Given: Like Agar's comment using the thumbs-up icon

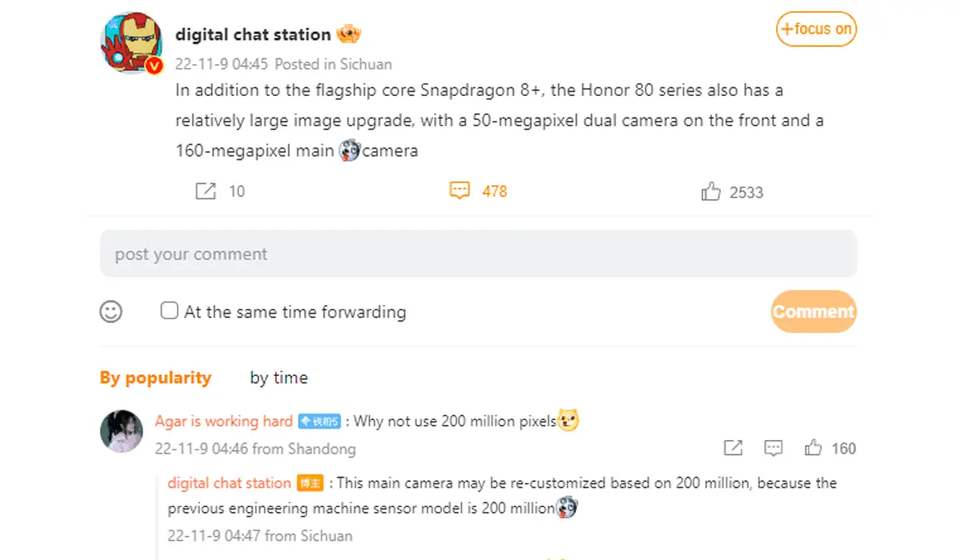Looking at the screenshot, I should pos(814,448).
